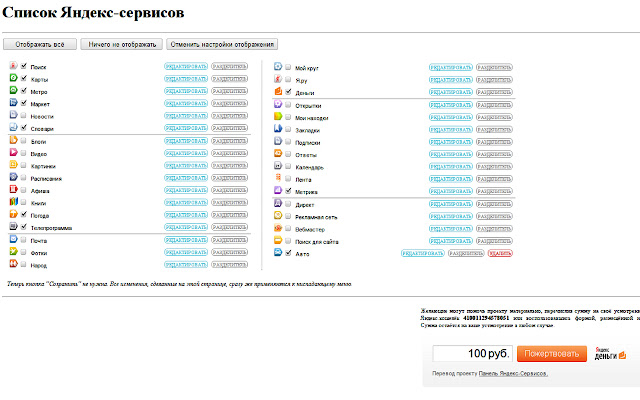Click the Афиша service icon
The width and height of the screenshot is (640, 400).
click(x=13, y=189)
